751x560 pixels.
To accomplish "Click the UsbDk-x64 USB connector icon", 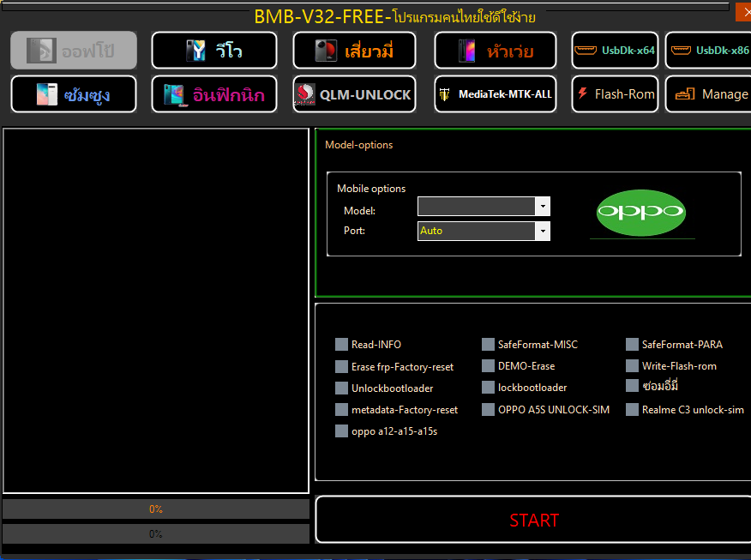I will (586, 51).
